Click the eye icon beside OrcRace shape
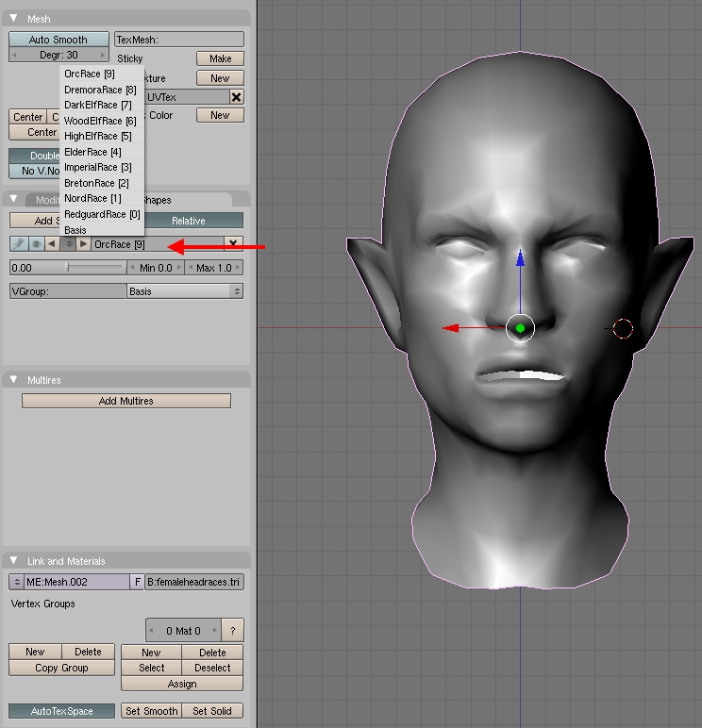 (x=36, y=244)
